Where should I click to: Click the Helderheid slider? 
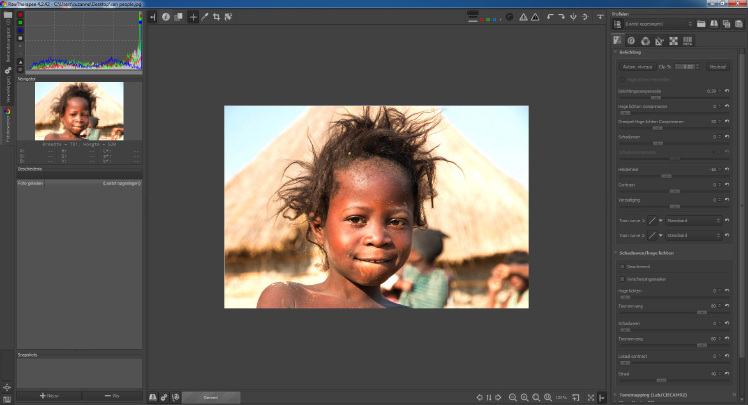tap(673, 176)
